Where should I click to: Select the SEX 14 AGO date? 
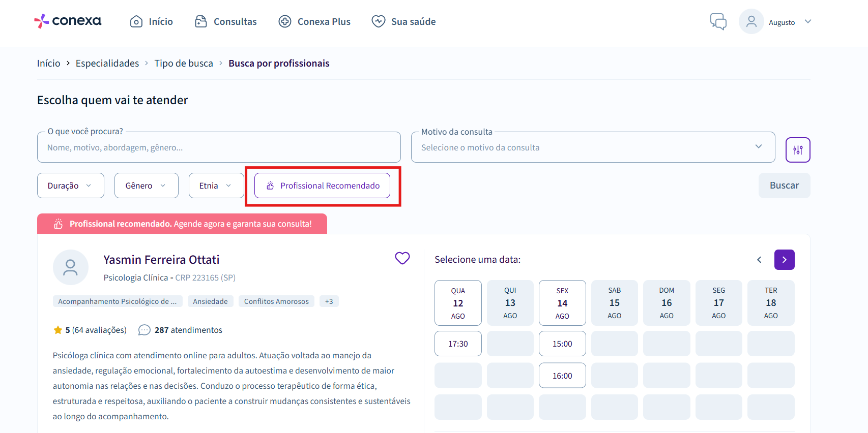(x=562, y=303)
